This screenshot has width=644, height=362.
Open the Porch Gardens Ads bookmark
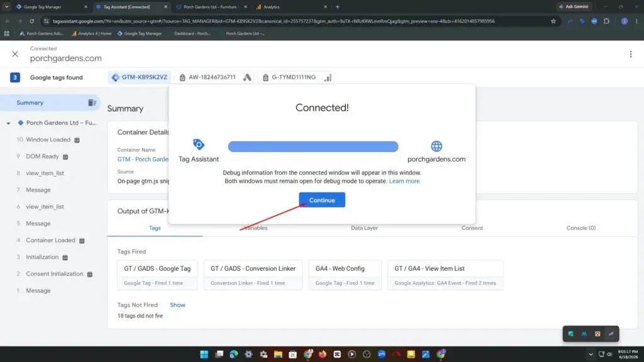(42, 34)
